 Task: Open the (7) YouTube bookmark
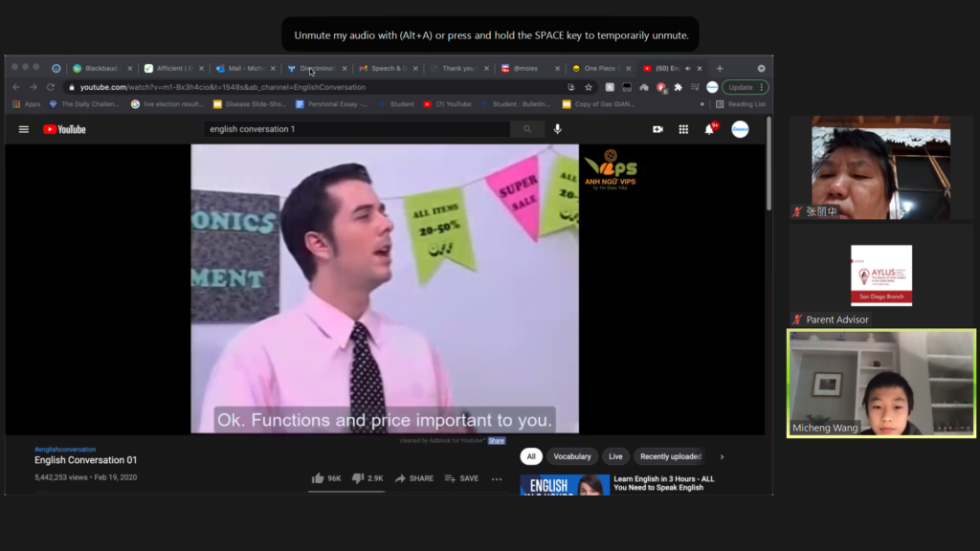[448, 104]
